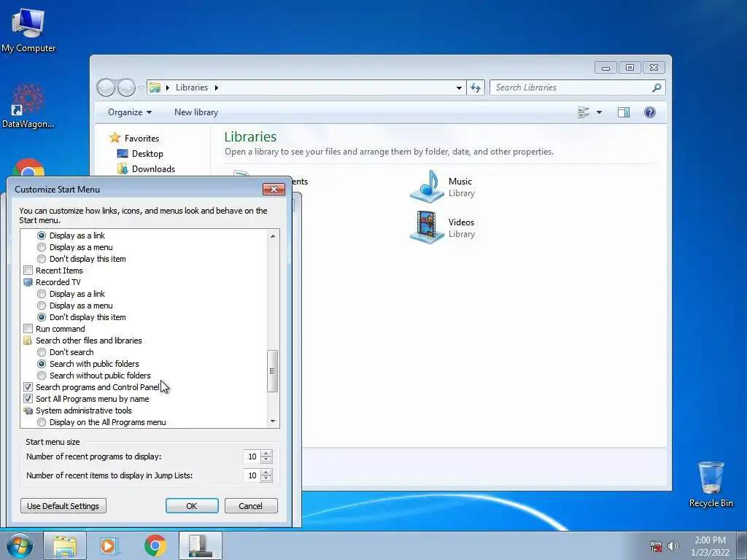
Task: Enable the Run command checkbox
Action: (28, 329)
